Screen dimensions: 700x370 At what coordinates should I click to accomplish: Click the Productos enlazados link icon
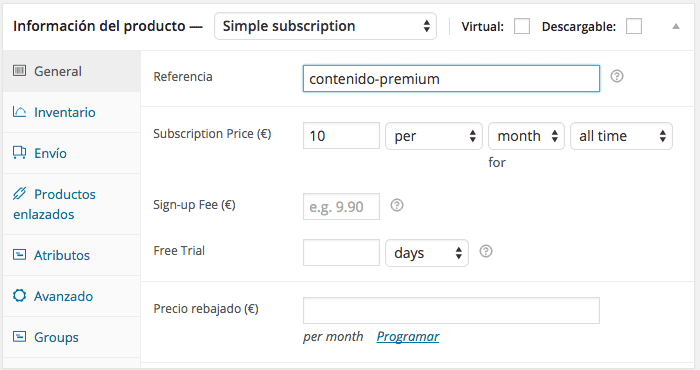pos(19,193)
